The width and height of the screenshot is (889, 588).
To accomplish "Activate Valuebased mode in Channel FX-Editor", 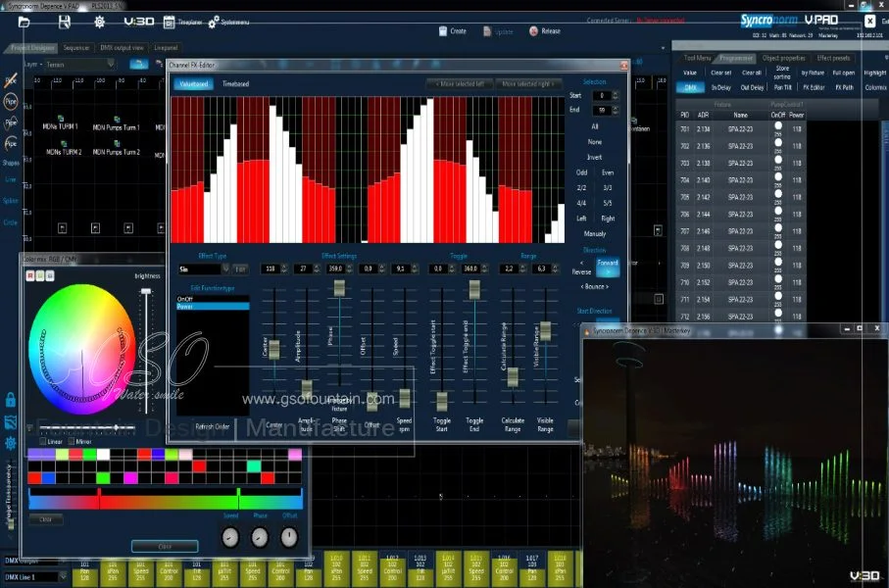I will click(193, 84).
